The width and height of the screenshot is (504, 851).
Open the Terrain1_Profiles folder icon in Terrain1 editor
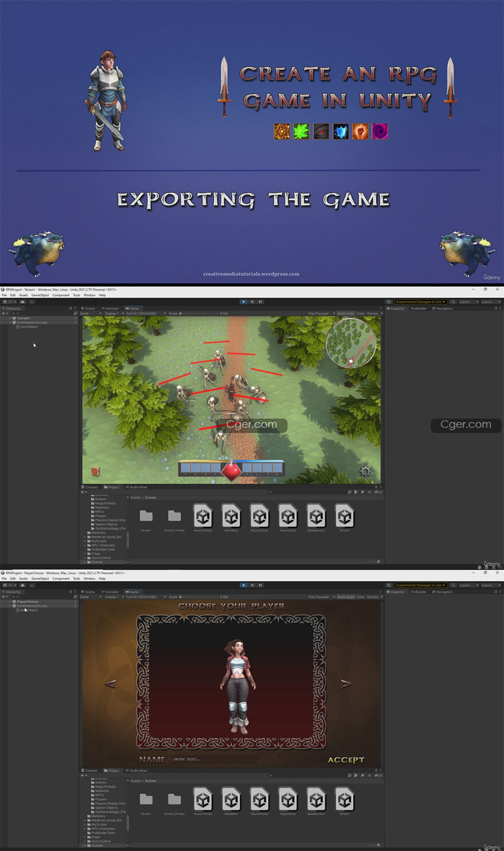pos(175,517)
